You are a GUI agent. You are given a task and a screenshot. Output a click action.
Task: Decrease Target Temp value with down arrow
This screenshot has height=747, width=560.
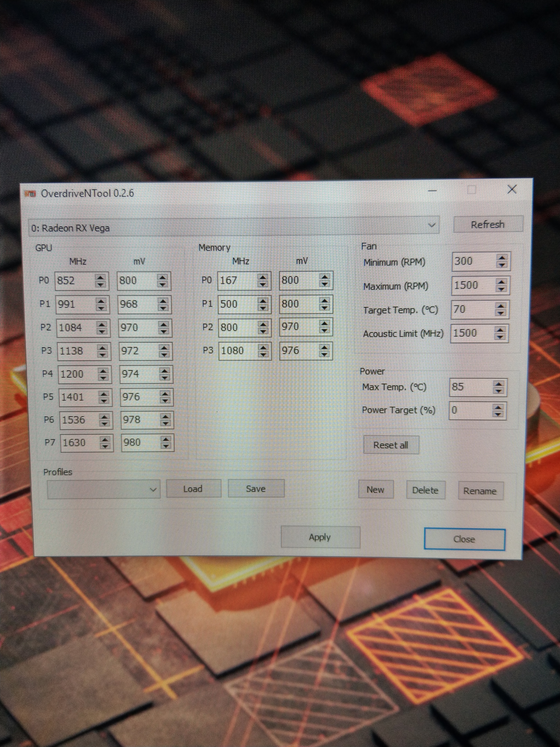[x=501, y=313]
